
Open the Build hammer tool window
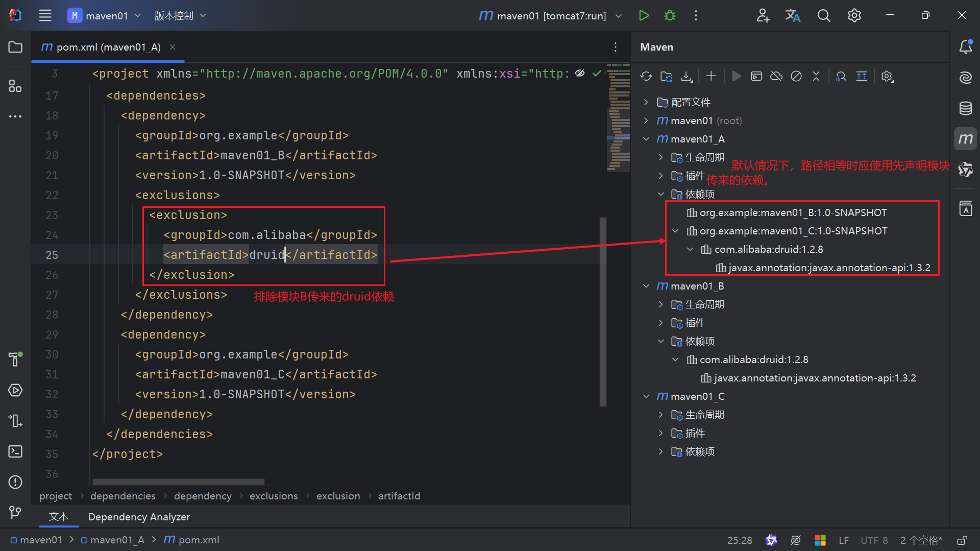point(15,359)
